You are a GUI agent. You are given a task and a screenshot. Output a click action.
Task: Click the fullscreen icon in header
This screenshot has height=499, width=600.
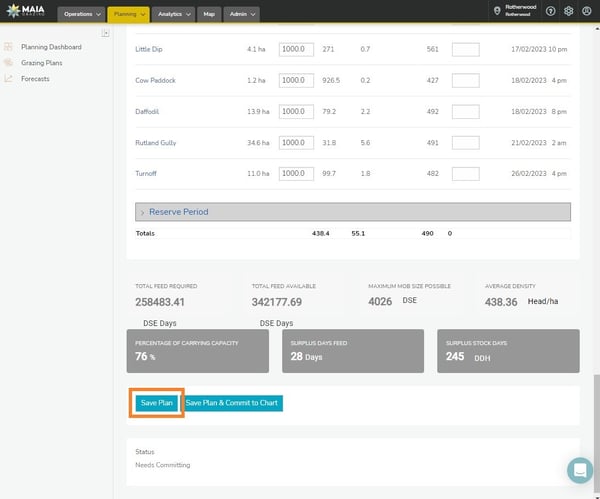tap(586, 12)
